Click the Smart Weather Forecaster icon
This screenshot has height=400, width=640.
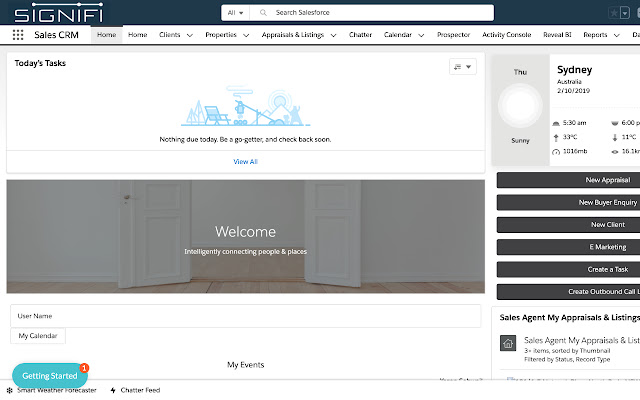[9, 390]
